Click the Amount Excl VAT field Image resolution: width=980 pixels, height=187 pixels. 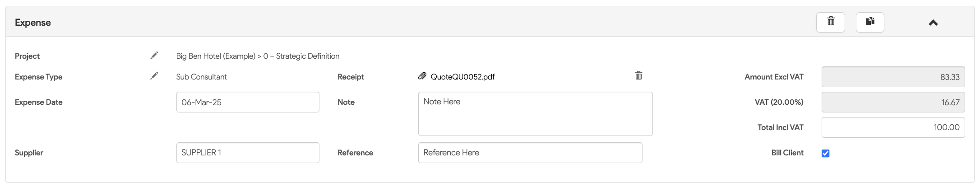click(x=893, y=77)
